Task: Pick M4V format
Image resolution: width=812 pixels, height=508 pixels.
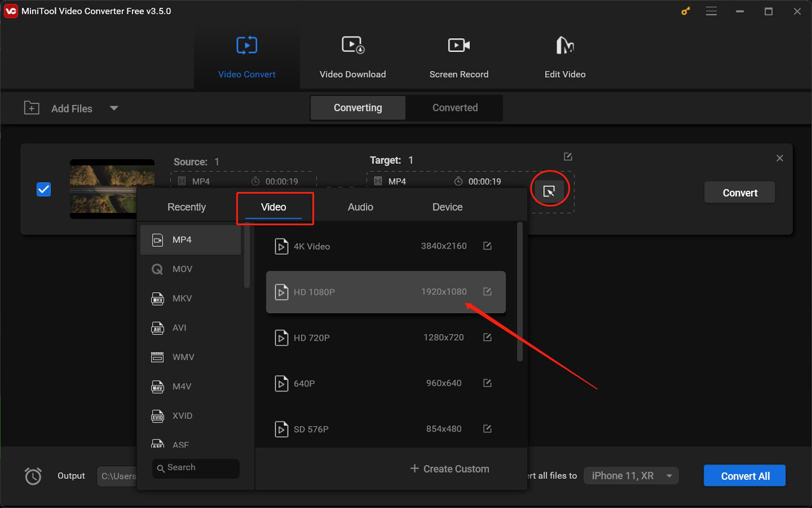Action: point(190,386)
